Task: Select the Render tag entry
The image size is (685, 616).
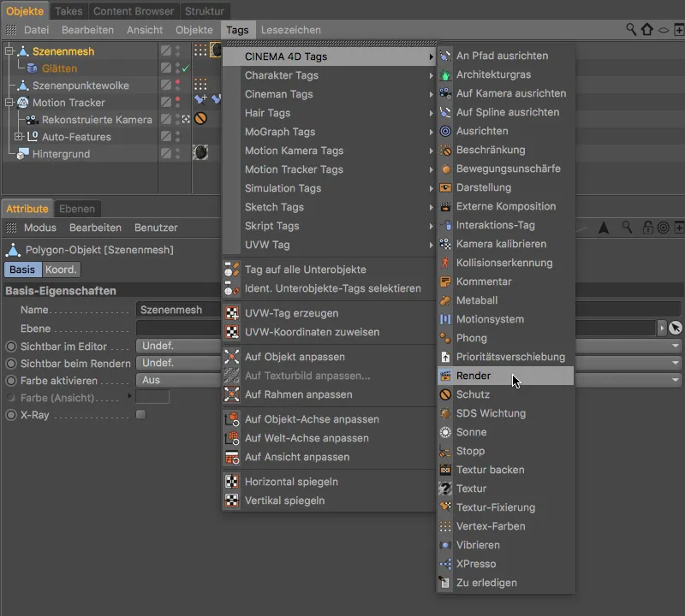Action: tap(505, 376)
